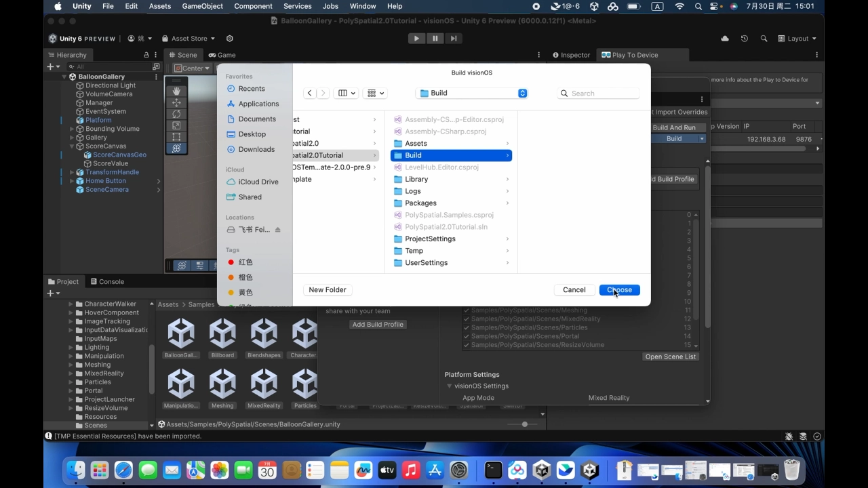Switch to the Game tab
The width and height of the screenshot is (868, 488).
tap(222, 55)
